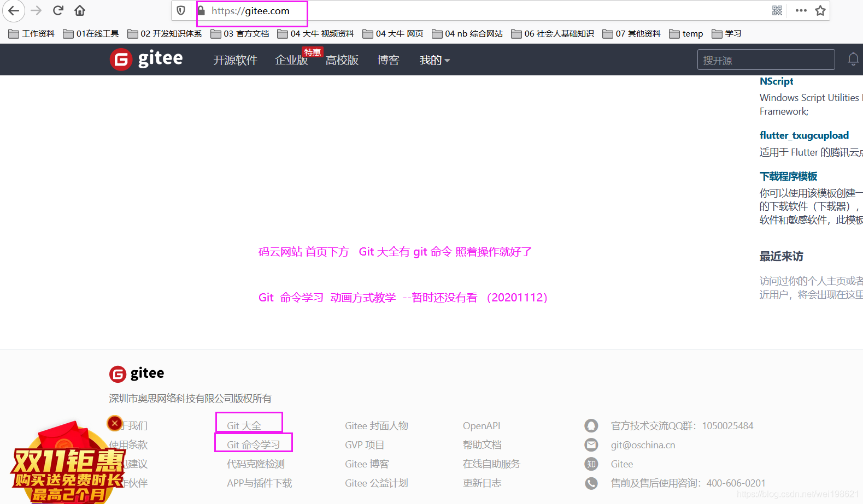Click 官方技术交流QQ群 1050025484 text
Image resolution: width=863 pixels, height=504 pixels.
[x=682, y=426]
